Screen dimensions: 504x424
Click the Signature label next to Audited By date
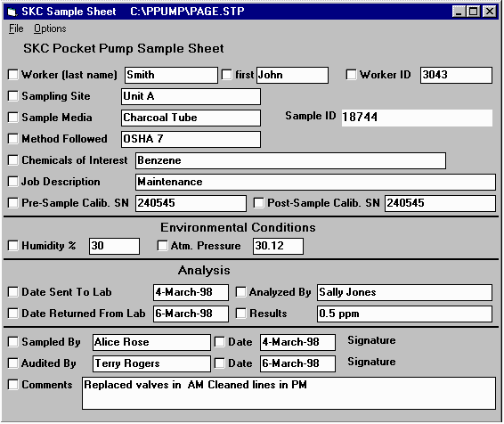click(371, 362)
